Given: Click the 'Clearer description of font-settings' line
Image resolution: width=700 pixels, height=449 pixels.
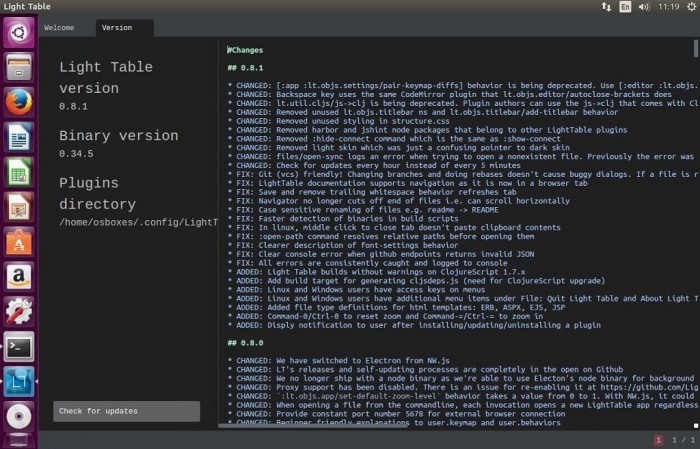Looking at the screenshot, I should (x=342, y=245).
